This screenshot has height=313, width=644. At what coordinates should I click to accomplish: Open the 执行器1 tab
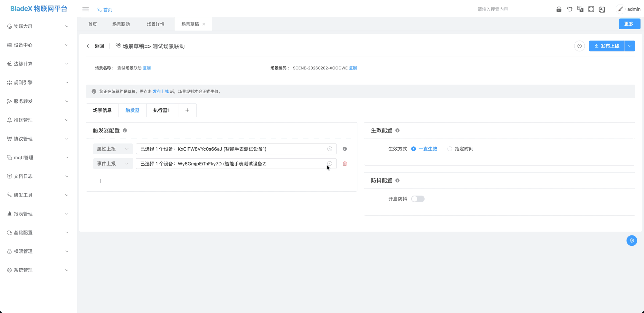click(x=162, y=110)
